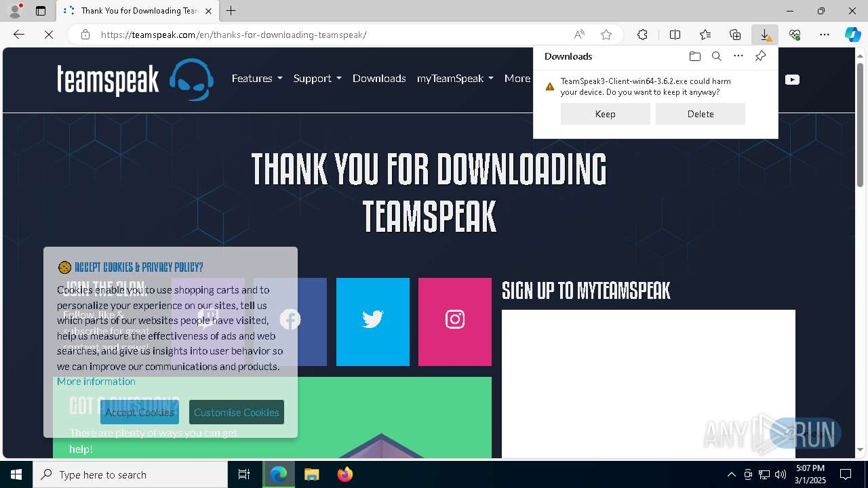Add this page to favorites star
This screenshot has height=488, width=868.
[606, 35]
